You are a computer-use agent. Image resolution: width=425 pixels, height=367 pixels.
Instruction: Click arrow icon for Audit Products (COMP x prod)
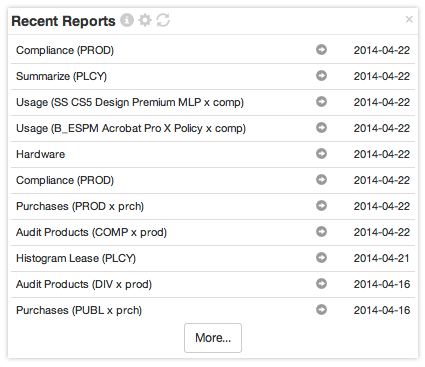pos(321,232)
